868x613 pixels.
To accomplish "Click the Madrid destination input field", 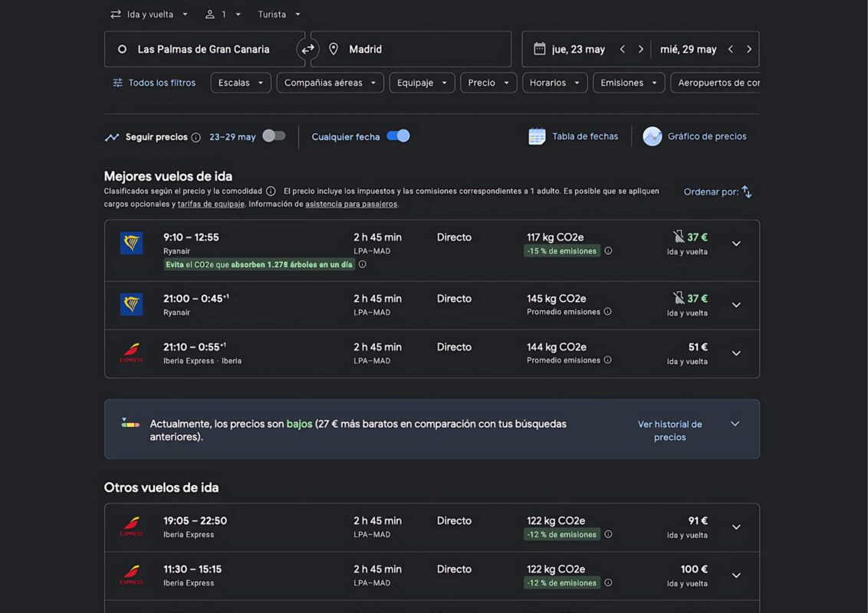I will click(411, 49).
